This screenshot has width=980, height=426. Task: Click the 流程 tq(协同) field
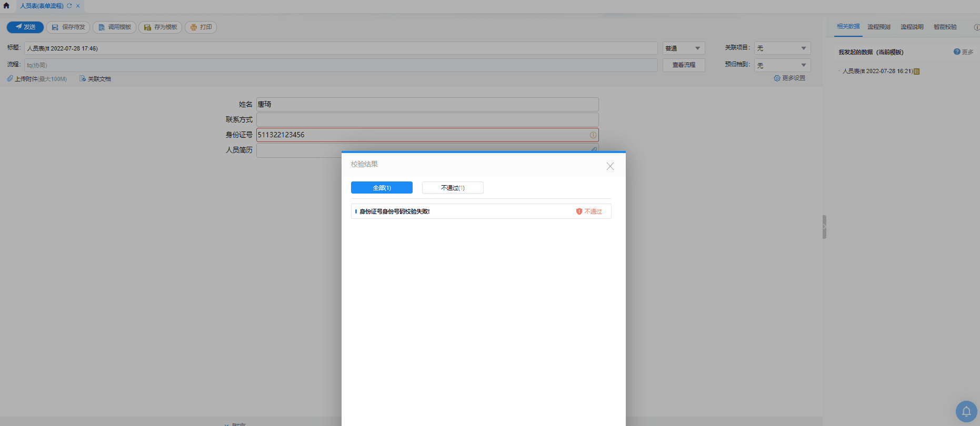click(341, 65)
